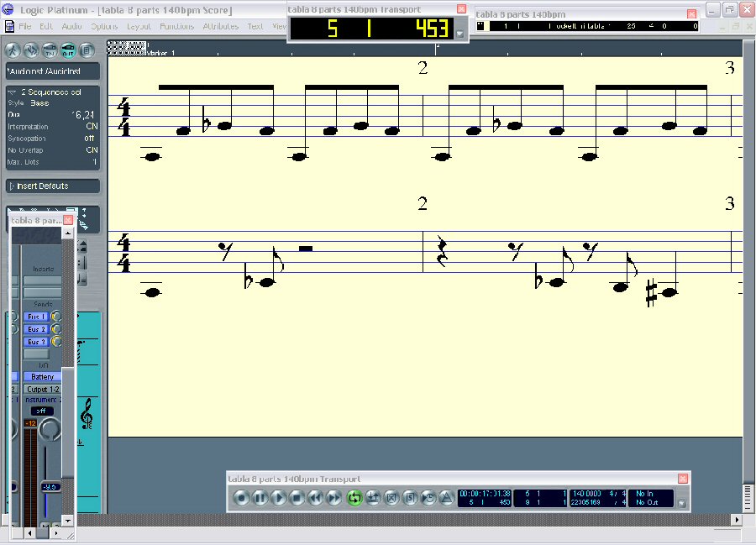
Task: Click the Output 1-2 button
Action: [42, 390]
